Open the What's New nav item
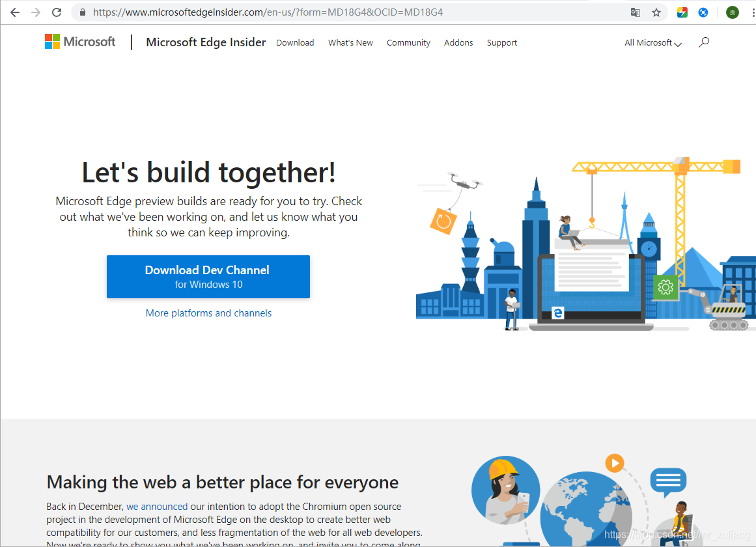The height and width of the screenshot is (547, 756). coord(350,43)
